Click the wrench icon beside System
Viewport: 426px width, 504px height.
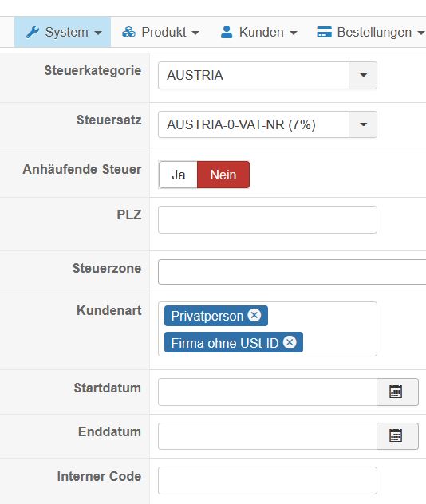pyautogui.click(x=33, y=32)
